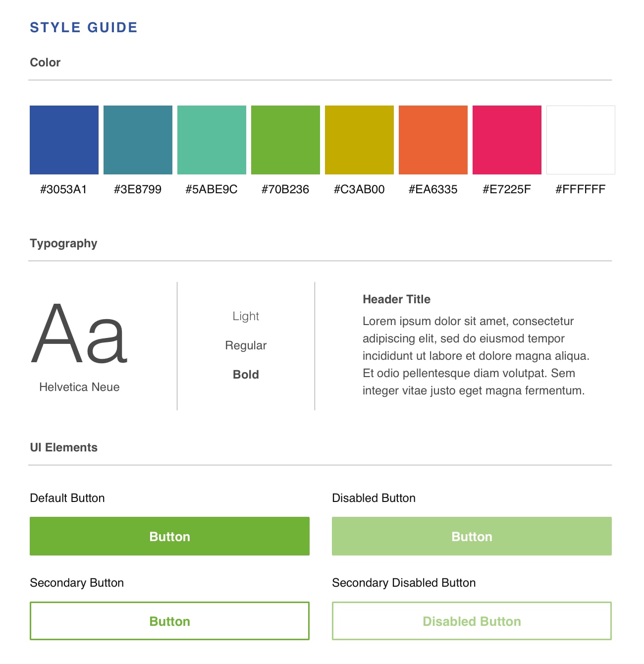The width and height of the screenshot is (644, 664).
Task: Click the blue #3053A1 color swatch
Action: coord(64,140)
